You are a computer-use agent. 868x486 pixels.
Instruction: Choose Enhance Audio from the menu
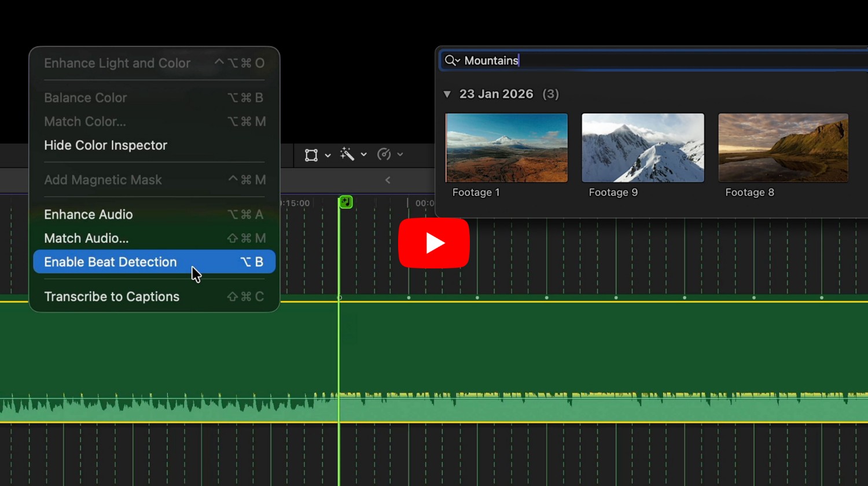[x=89, y=215]
